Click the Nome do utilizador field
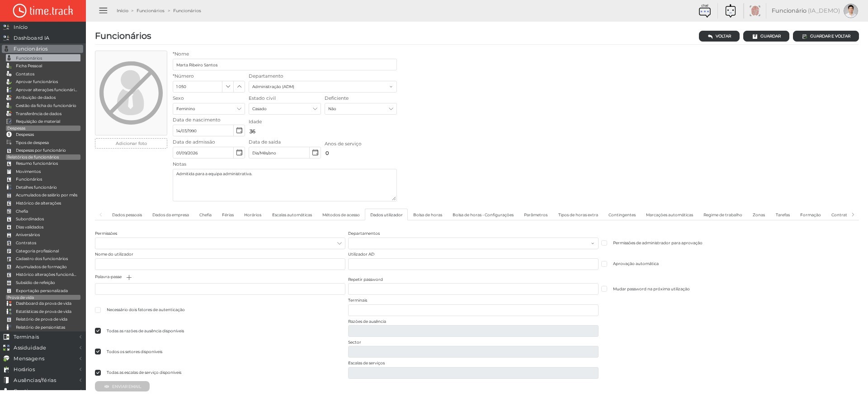This screenshot has width=868, height=396. point(220,264)
